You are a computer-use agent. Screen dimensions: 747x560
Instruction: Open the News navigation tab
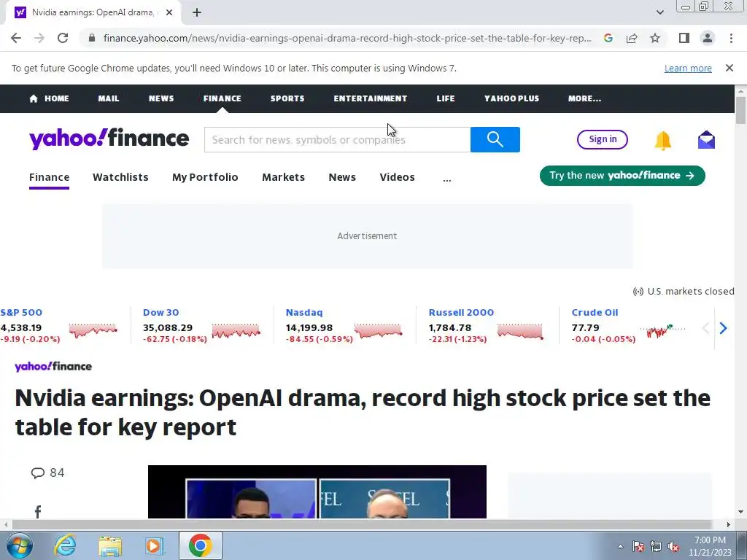[342, 177]
